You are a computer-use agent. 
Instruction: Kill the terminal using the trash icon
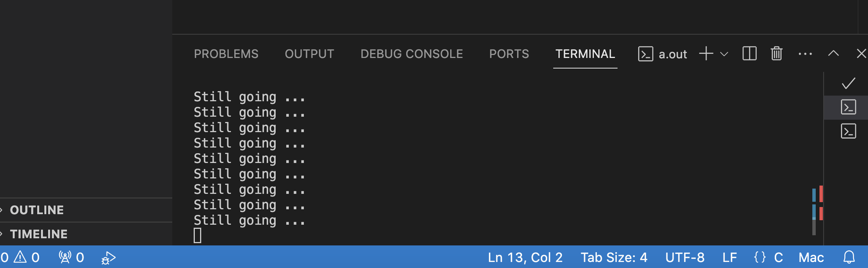click(x=777, y=53)
